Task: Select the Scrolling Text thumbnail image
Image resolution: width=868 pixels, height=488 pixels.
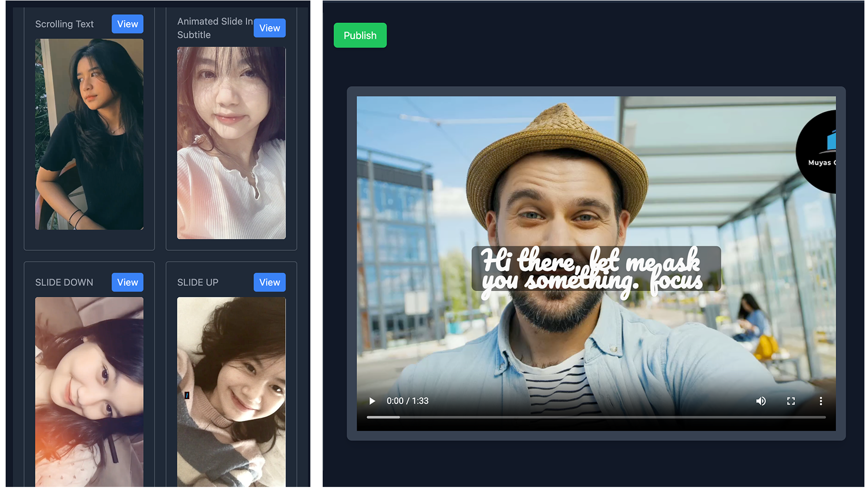Action: 89,134
